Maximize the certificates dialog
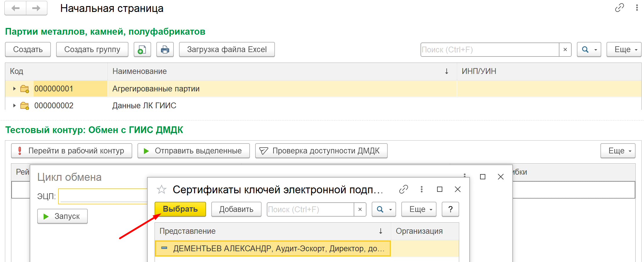644x262 pixels. coord(440,190)
